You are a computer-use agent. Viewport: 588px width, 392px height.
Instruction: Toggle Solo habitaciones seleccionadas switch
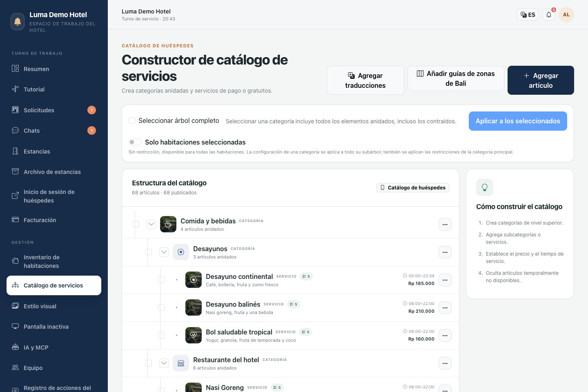(135, 142)
